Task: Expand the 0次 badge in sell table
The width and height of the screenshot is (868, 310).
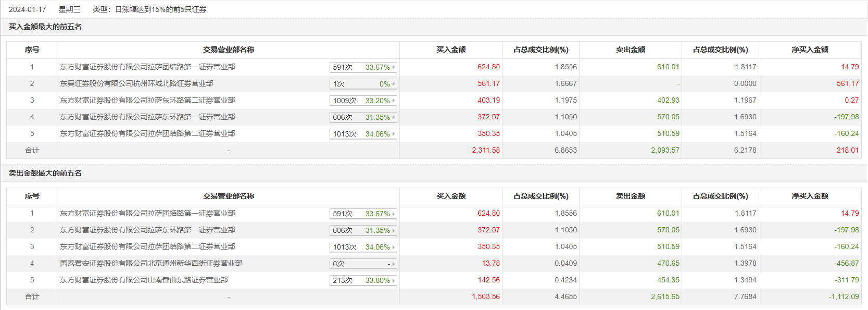Action: click(363, 264)
